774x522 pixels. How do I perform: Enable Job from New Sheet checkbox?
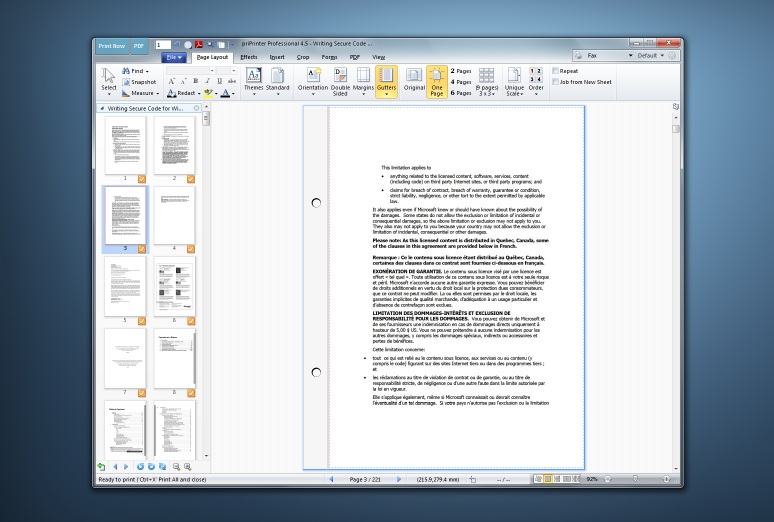(x=556, y=82)
